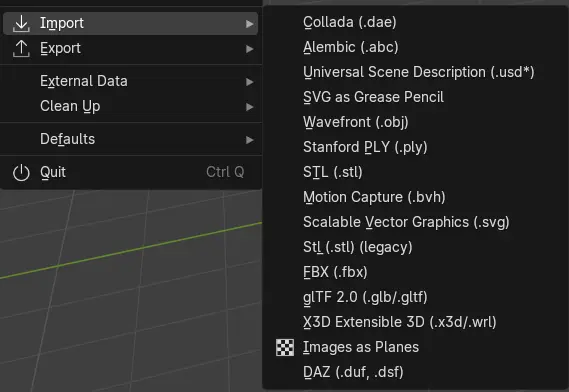The height and width of the screenshot is (392, 569).
Task: Open the Defaults menu entry
Action: [131, 139]
